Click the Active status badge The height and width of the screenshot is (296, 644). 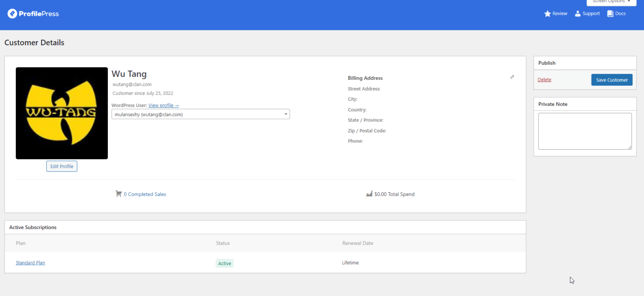pyautogui.click(x=225, y=263)
